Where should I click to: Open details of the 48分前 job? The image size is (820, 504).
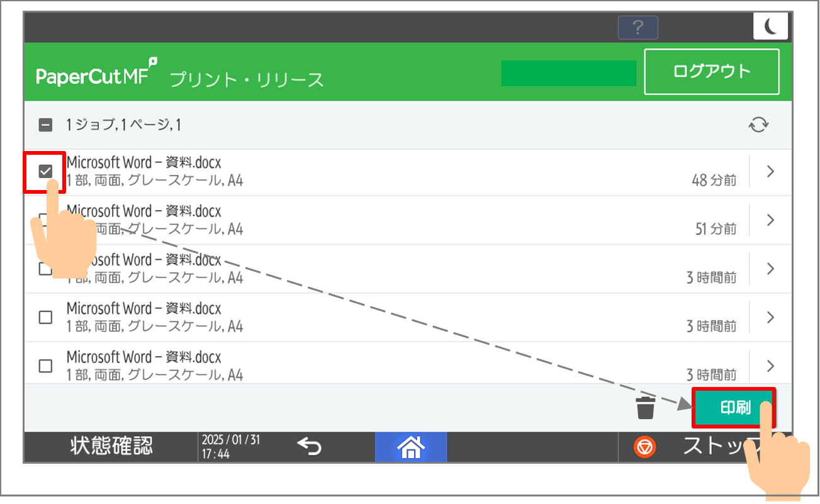770,172
